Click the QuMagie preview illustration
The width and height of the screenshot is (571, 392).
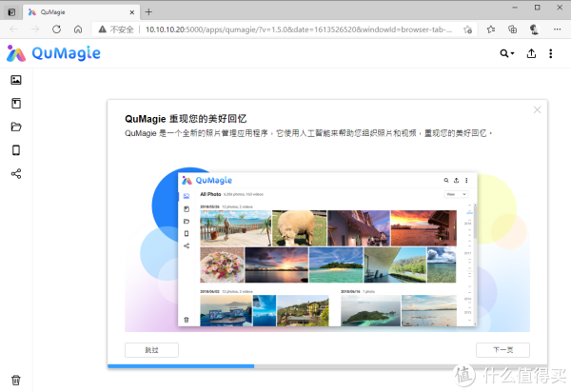(327, 249)
